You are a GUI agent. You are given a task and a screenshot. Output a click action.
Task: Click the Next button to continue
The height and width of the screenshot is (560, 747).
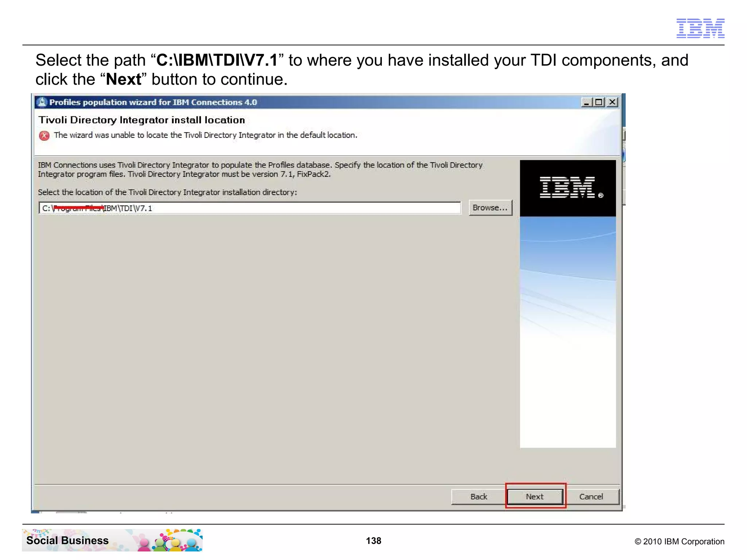point(535,497)
